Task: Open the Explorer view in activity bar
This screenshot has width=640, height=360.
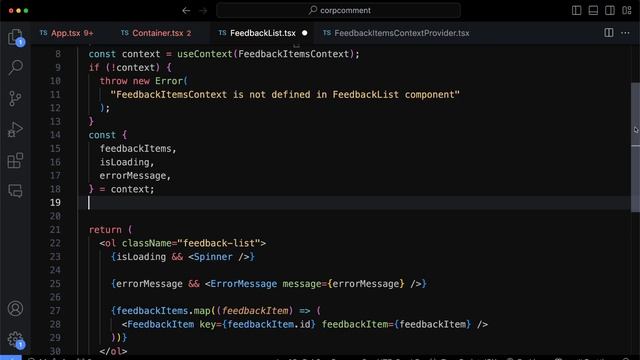Action: pos(16,37)
